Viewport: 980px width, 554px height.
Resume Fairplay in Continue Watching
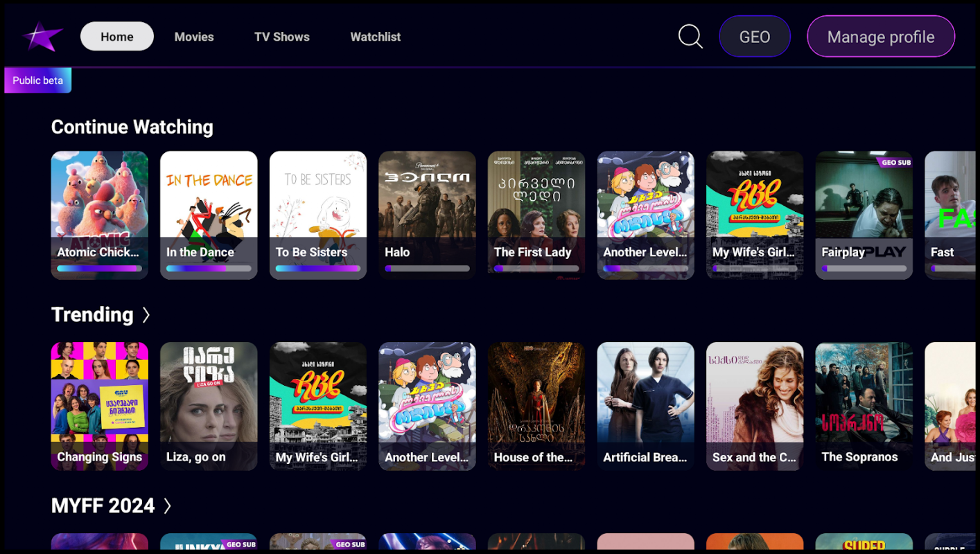[x=864, y=215]
